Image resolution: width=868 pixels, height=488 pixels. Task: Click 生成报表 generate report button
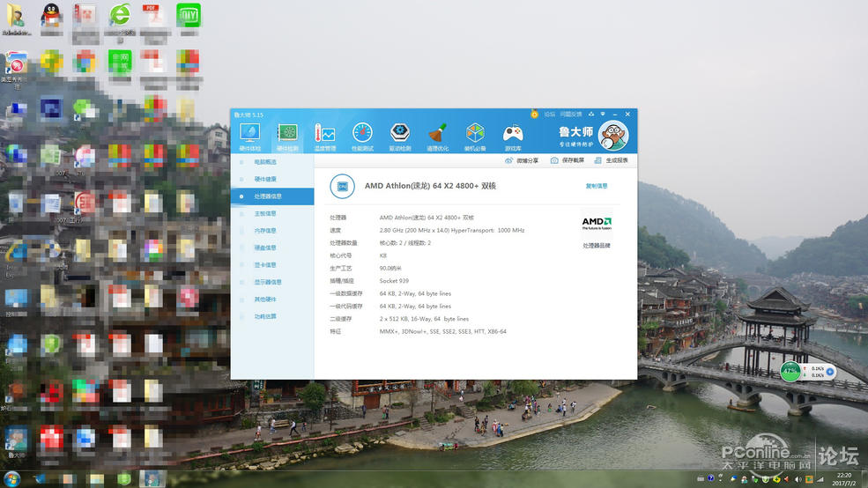click(612, 160)
